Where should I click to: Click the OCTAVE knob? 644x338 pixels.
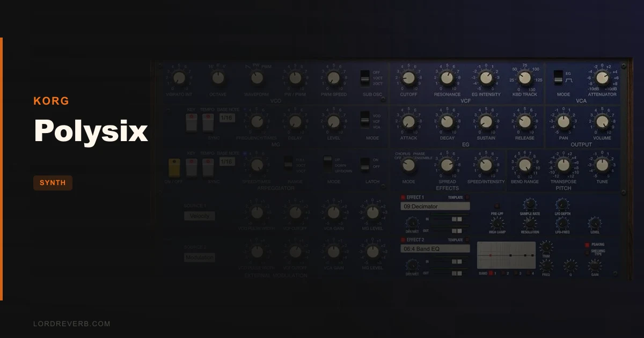218,78
